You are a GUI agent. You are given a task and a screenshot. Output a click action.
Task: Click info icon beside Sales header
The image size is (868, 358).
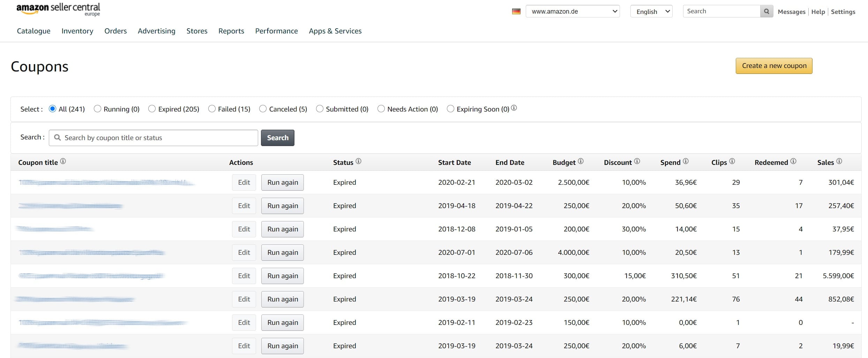coord(839,161)
